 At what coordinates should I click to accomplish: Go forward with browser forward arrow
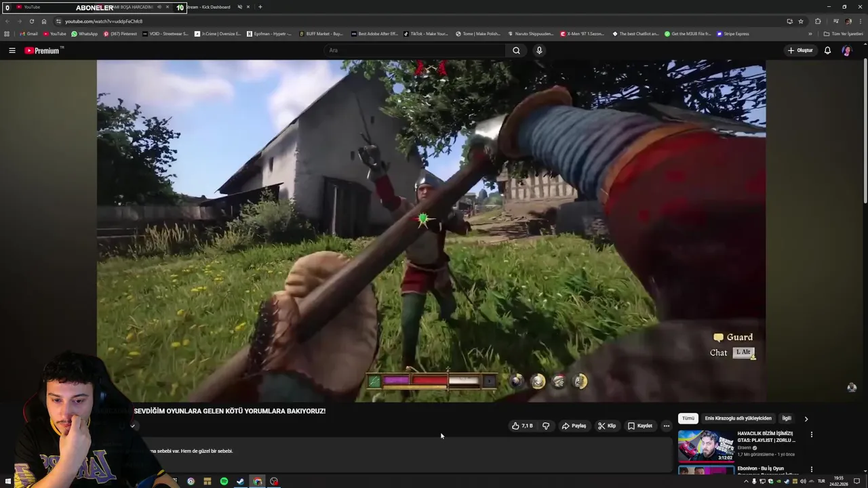pos(19,21)
